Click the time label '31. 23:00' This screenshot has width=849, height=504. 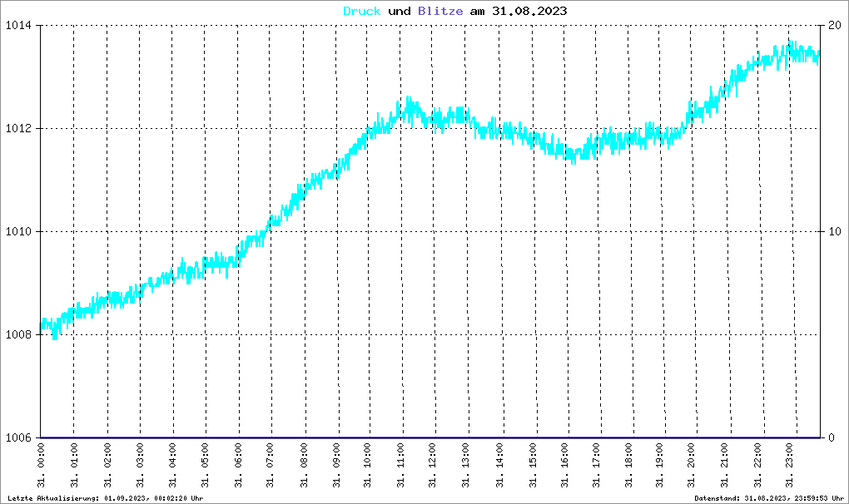pos(789,466)
